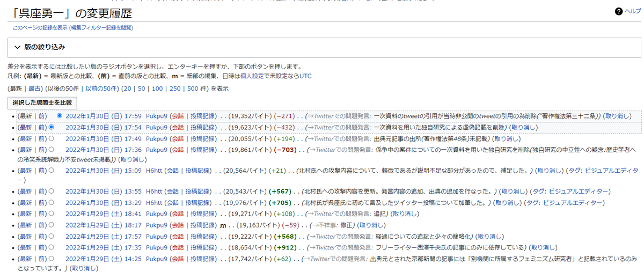Open revision dated 2022年1月30日 13:29
The width and height of the screenshot is (644, 272).
(x=103, y=203)
